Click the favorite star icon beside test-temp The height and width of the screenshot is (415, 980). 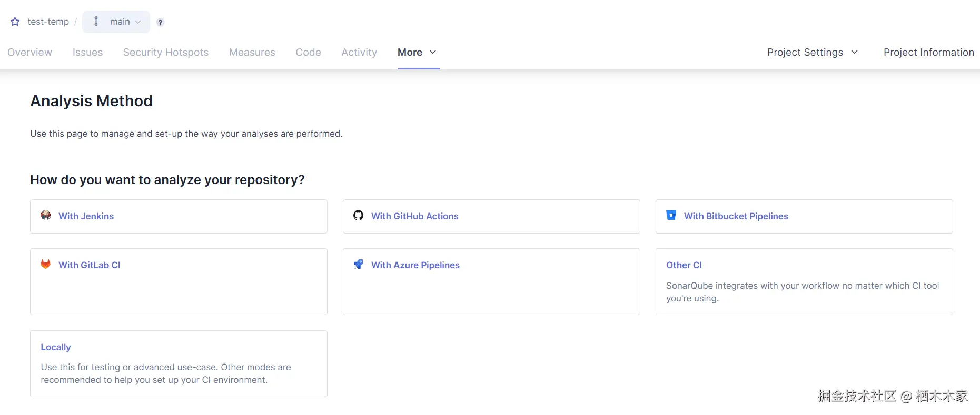15,22
